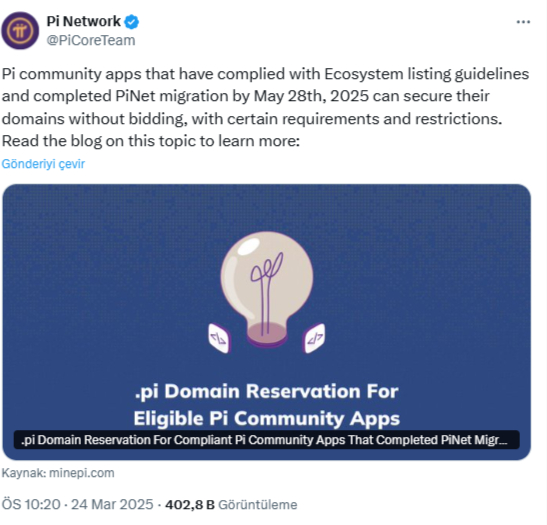The width and height of the screenshot is (547, 525).
Task: Click the tweet text about PiNet migration
Action: click(x=265, y=107)
